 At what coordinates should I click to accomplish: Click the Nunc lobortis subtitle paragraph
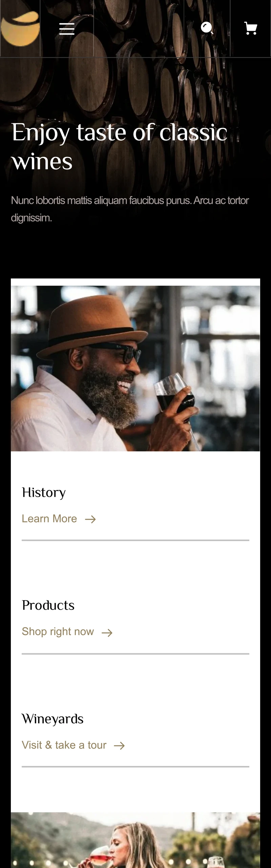pos(130,209)
